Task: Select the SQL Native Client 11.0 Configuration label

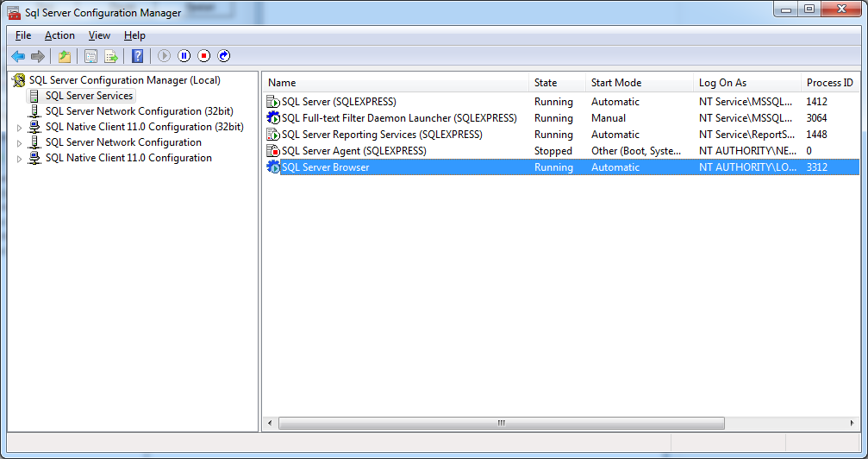Action: pos(128,158)
